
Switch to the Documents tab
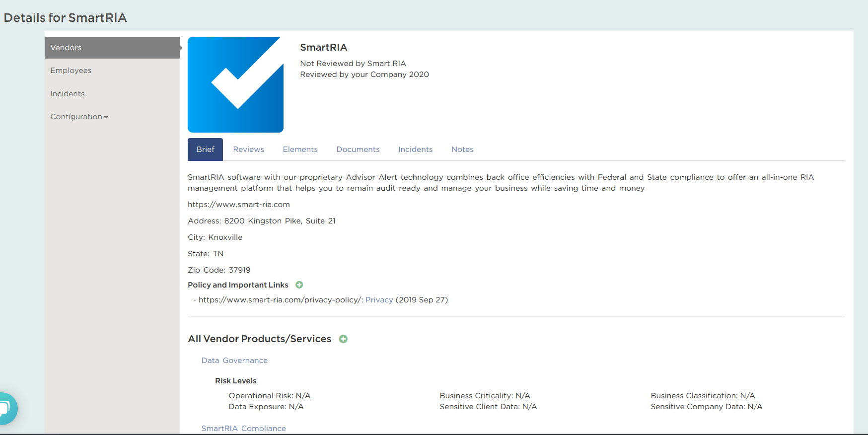tap(358, 149)
